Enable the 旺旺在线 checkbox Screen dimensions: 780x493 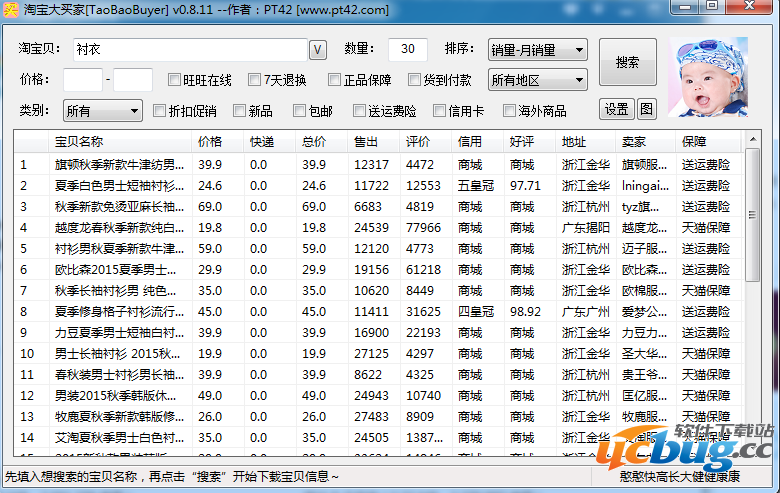coord(175,80)
